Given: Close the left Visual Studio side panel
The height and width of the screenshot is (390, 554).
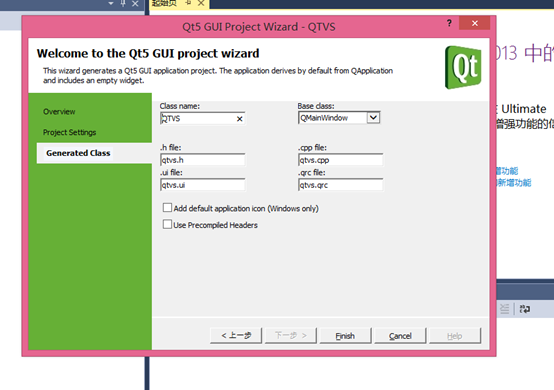Looking at the screenshot, I should tap(135, 4).
